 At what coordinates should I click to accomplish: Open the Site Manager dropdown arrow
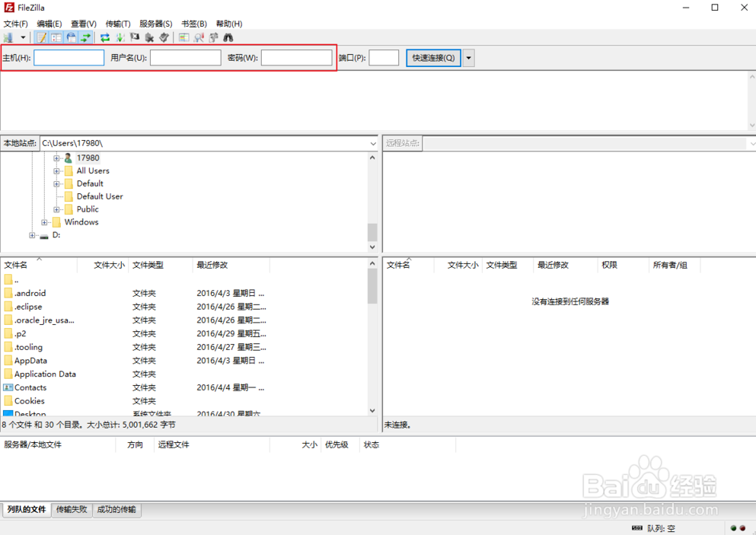[x=23, y=37]
